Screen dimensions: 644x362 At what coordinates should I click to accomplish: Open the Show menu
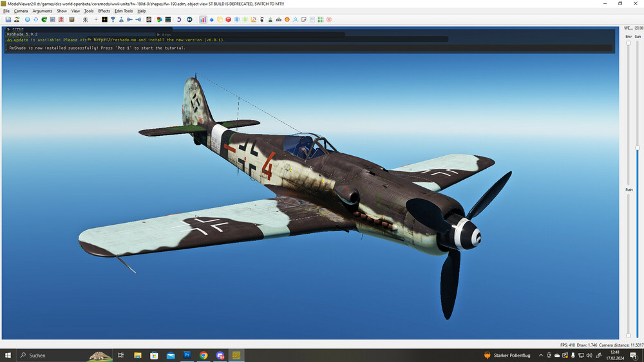point(62,11)
